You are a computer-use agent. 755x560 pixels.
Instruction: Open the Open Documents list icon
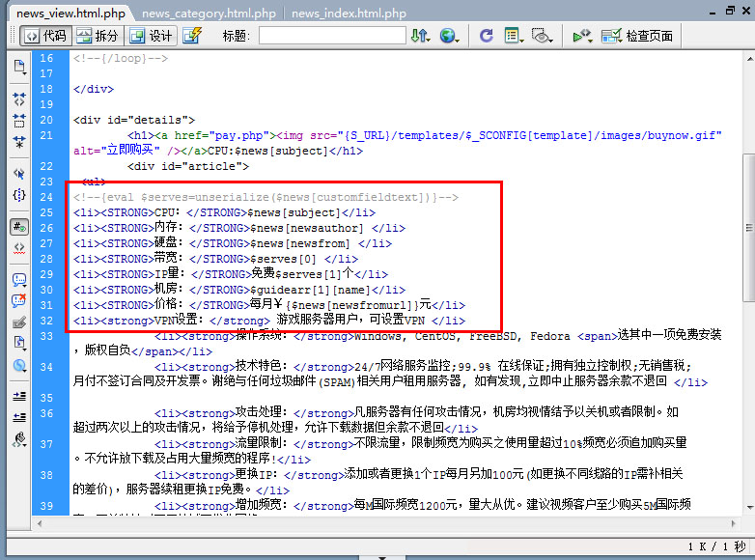point(19,67)
